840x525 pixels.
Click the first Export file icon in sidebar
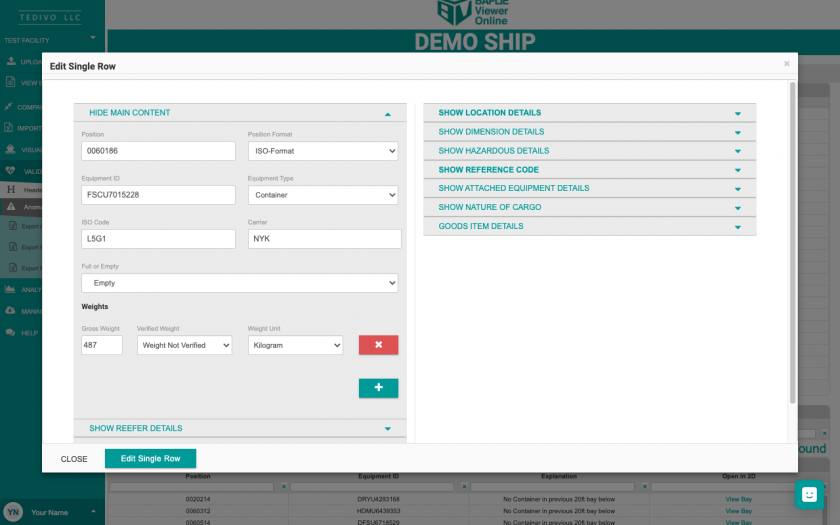[13, 226]
